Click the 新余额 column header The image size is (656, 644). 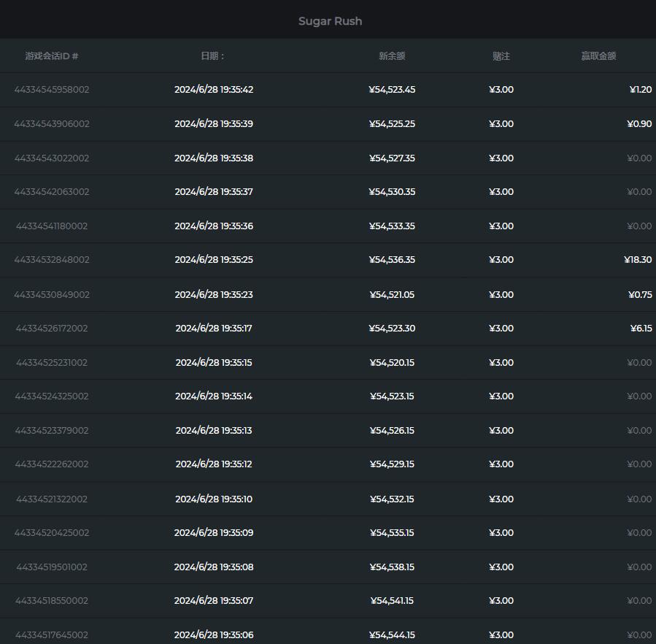pos(392,56)
